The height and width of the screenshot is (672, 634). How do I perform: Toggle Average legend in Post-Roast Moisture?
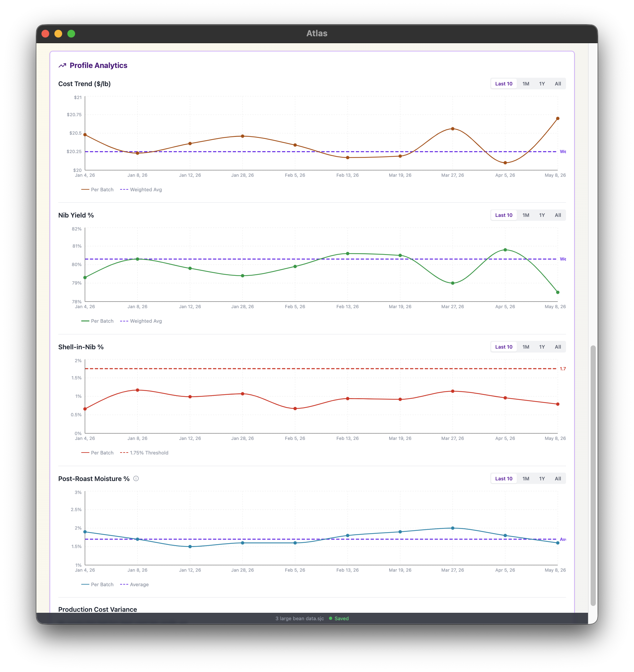pos(135,585)
